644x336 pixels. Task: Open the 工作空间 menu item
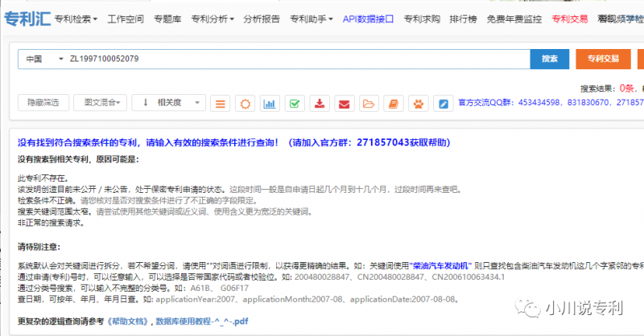[x=126, y=19]
